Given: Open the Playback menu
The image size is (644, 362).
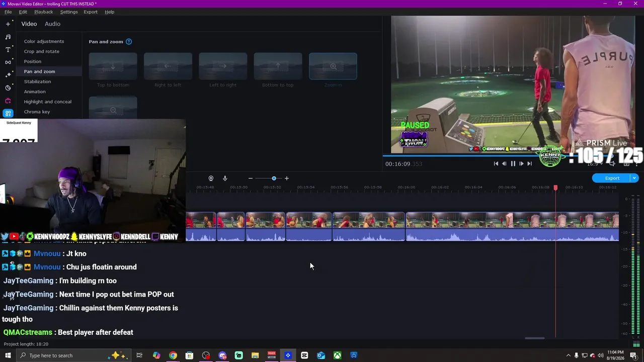Looking at the screenshot, I should click(x=44, y=12).
